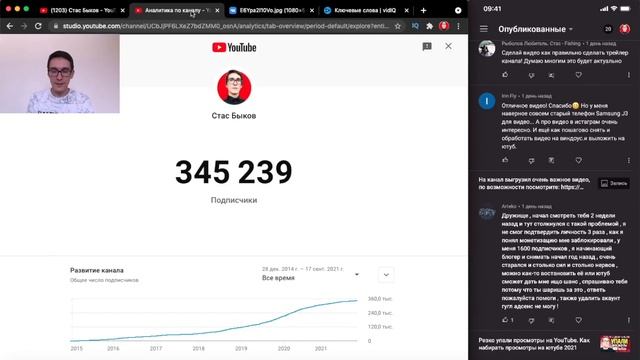Open the video titled Резко упали просмотры

534,344
